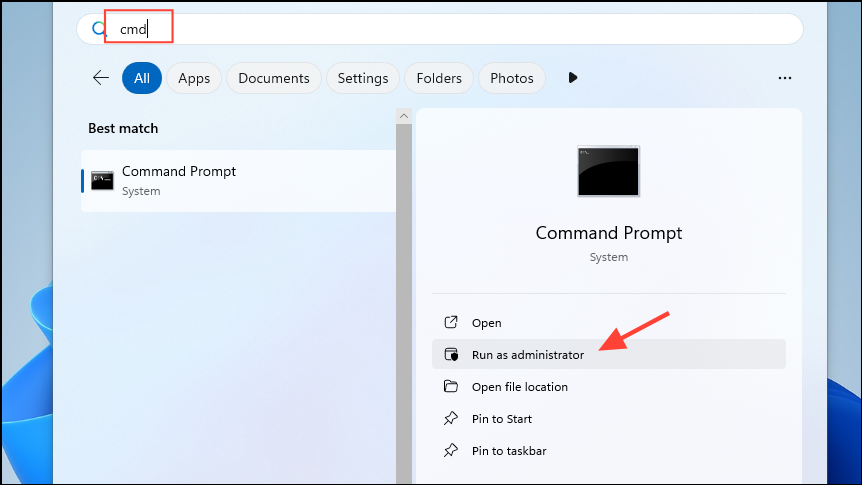862x485 pixels.
Task: Click Open file location
Action: [609, 387]
